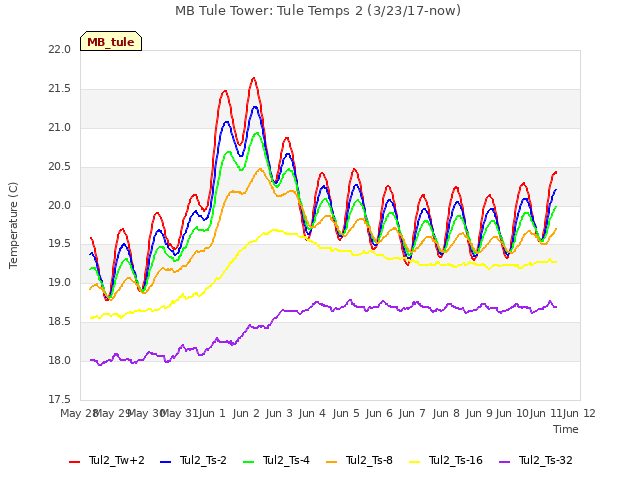Click the red line peak on Jun 2
The height and width of the screenshot is (480, 640).
[254, 78]
